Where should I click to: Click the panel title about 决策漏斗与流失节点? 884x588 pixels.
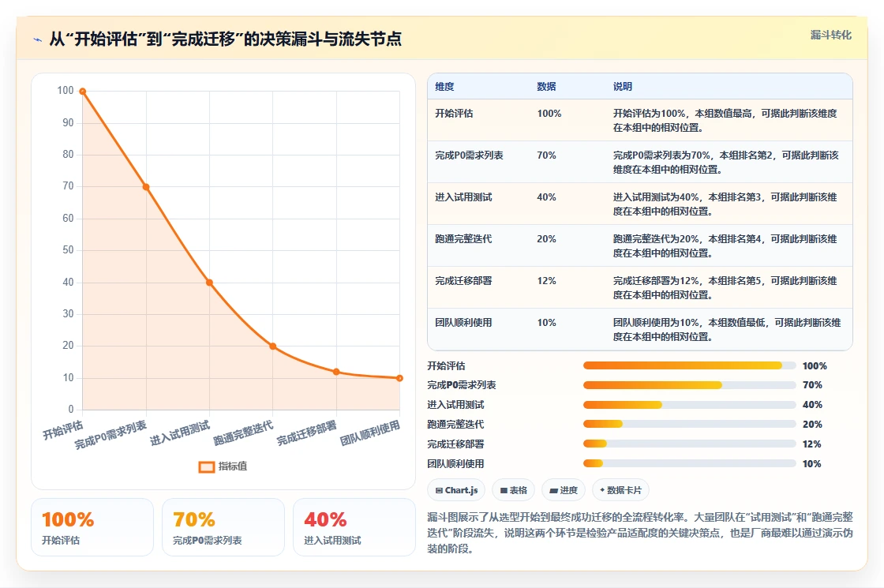click(226, 39)
